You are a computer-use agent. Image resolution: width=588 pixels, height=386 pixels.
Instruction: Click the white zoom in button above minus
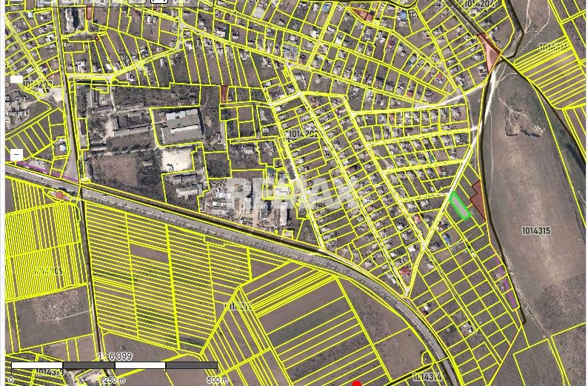point(16,79)
